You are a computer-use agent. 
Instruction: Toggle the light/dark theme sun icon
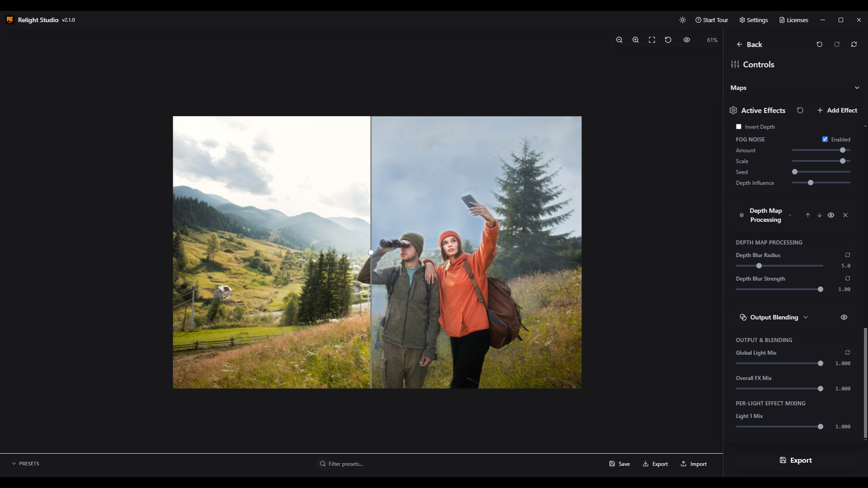(683, 20)
